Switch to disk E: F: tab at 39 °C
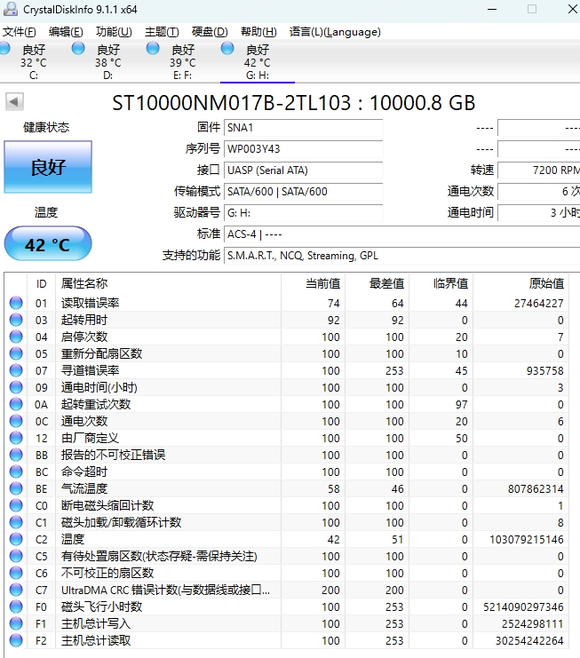Image resolution: width=580 pixels, height=658 pixels. click(183, 62)
